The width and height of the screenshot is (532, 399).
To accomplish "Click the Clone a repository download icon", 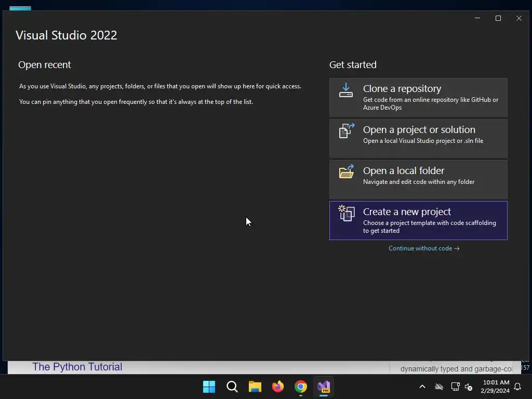I will point(345,90).
